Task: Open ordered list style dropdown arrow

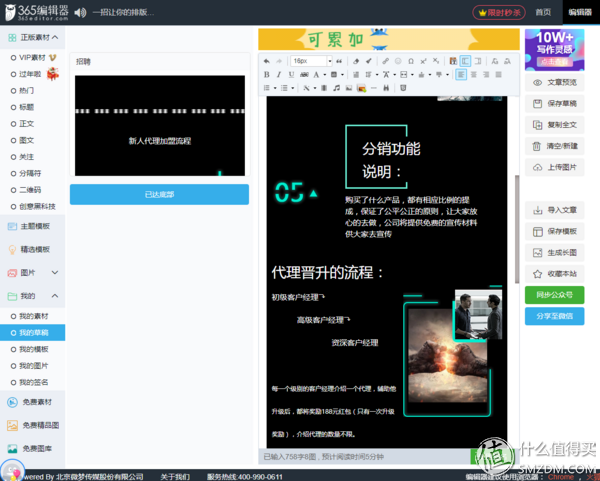Action: tap(275, 88)
